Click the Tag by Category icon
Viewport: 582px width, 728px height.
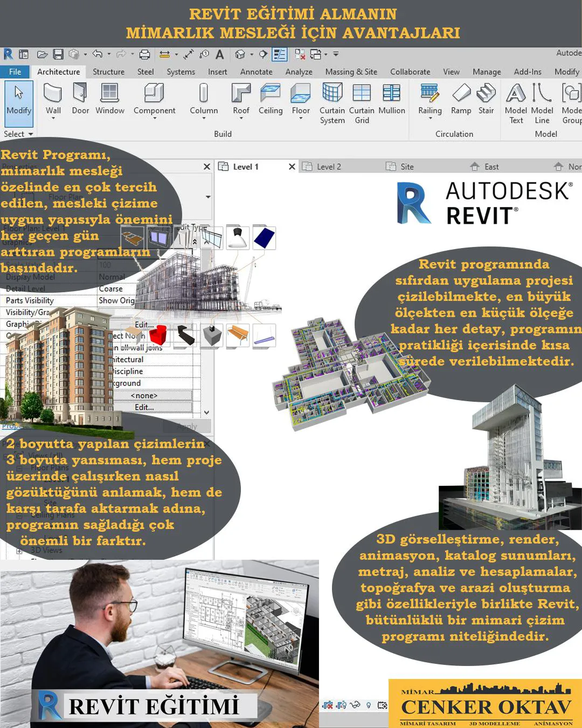click(x=204, y=54)
